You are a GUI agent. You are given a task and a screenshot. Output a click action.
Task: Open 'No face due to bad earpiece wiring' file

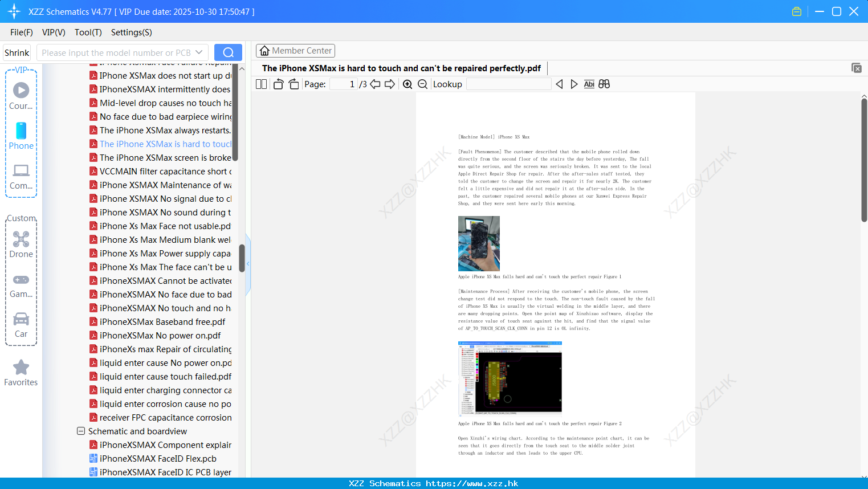(x=161, y=117)
